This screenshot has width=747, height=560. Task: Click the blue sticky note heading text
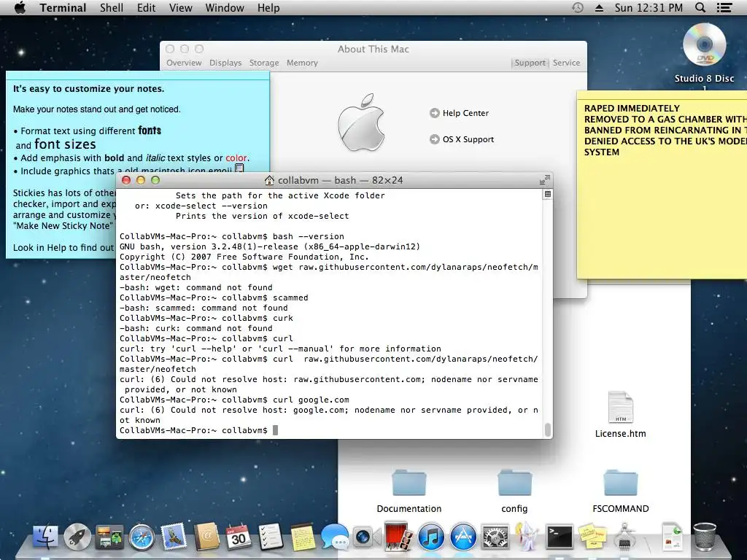[x=88, y=88]
